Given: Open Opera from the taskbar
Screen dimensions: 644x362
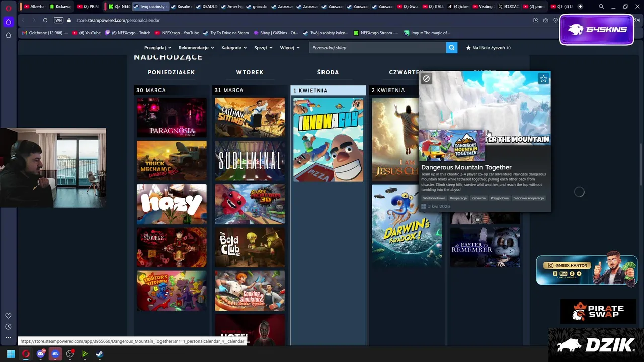Looking at the screenshot, I should tap(26, 354).
